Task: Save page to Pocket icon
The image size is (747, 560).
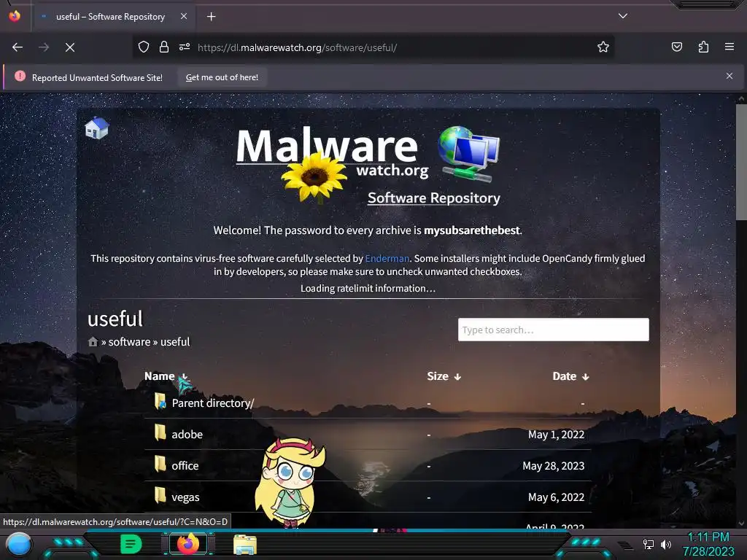Action: coord(676,47)
